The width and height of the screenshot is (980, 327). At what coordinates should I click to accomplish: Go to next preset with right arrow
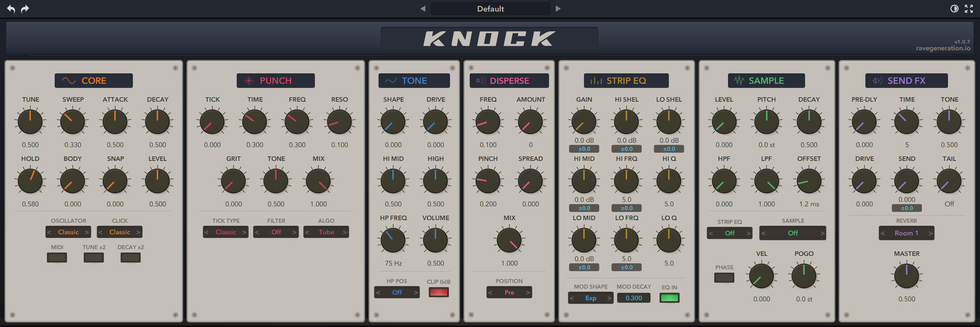pyautogui.click(x=558, y=8)
